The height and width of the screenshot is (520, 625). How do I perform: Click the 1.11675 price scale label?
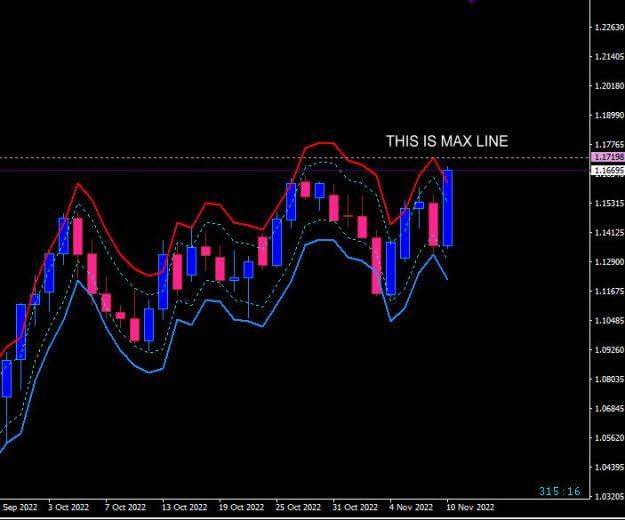(609, 291)
